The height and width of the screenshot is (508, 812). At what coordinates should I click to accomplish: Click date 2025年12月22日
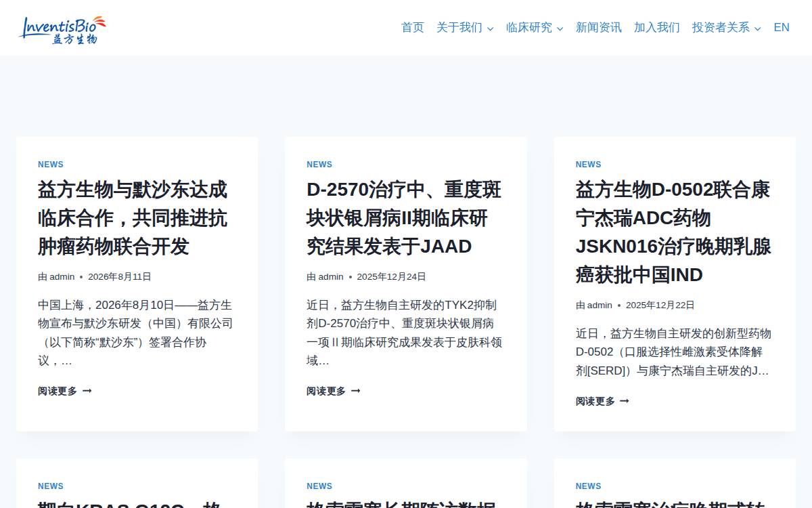tap(660, 305)
